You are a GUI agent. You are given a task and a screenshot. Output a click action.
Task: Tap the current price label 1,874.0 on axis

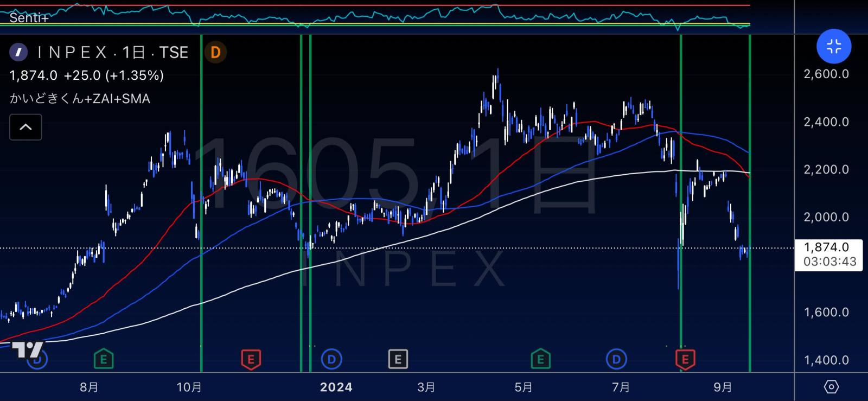tap(826, 247)
